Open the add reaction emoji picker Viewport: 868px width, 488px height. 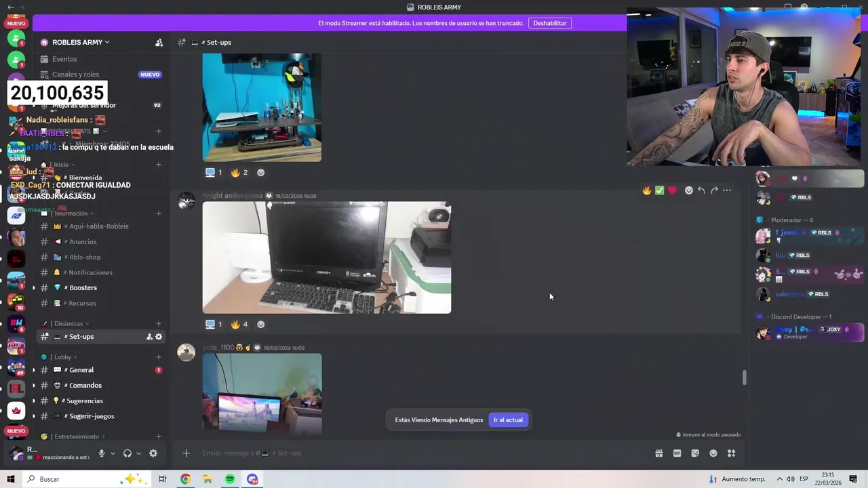689,190
